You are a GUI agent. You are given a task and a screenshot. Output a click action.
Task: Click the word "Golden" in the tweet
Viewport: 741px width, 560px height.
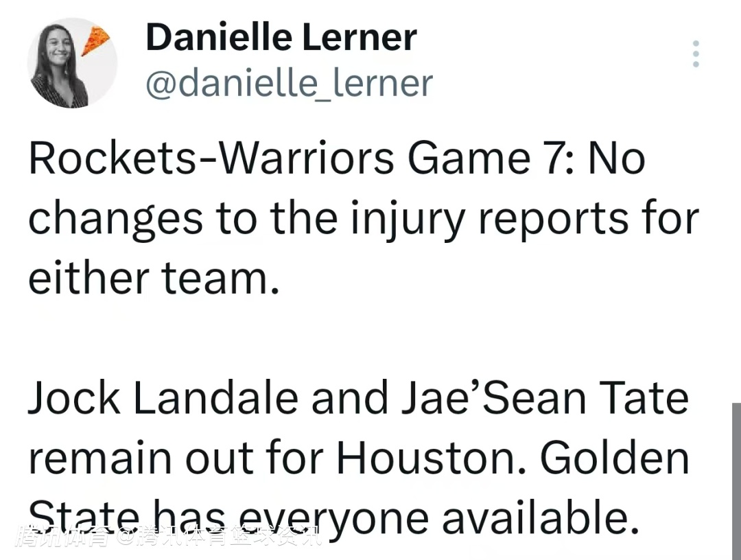pos(614,458)
